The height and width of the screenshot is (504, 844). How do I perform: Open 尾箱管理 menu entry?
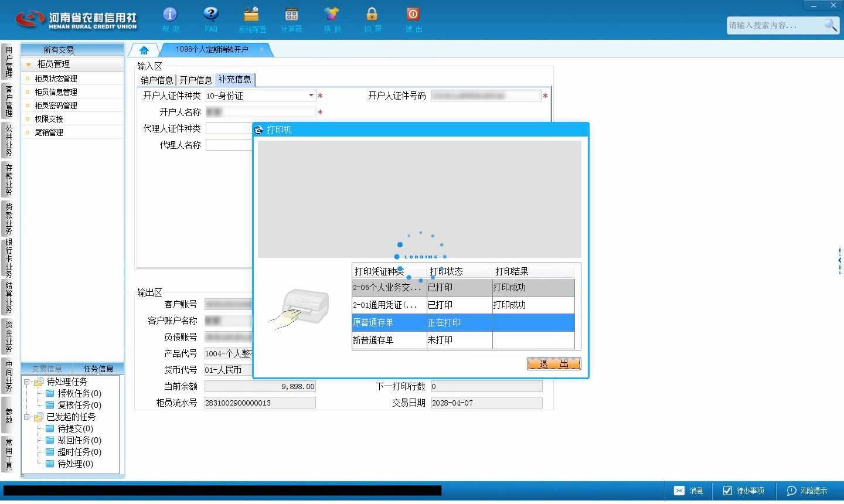tap(49, 132)
